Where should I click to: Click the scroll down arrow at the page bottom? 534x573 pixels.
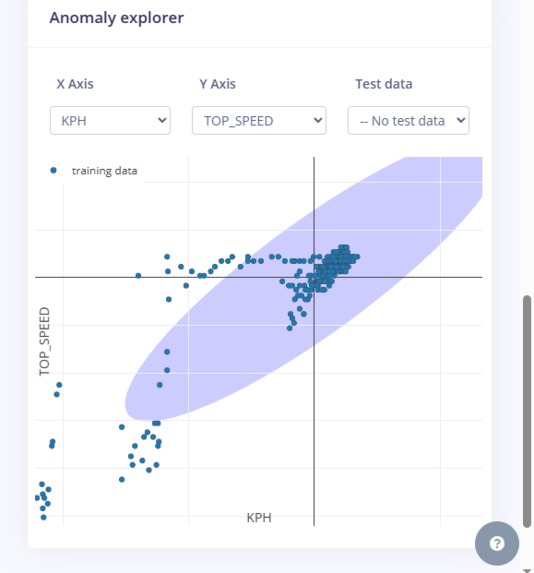point(527,570)
